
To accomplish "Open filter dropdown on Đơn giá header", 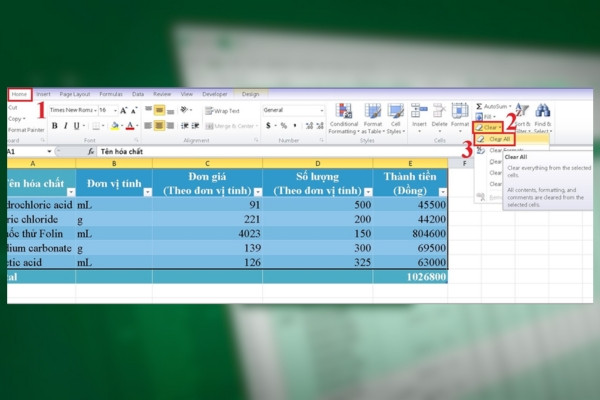I will click(x=258, y=192).
